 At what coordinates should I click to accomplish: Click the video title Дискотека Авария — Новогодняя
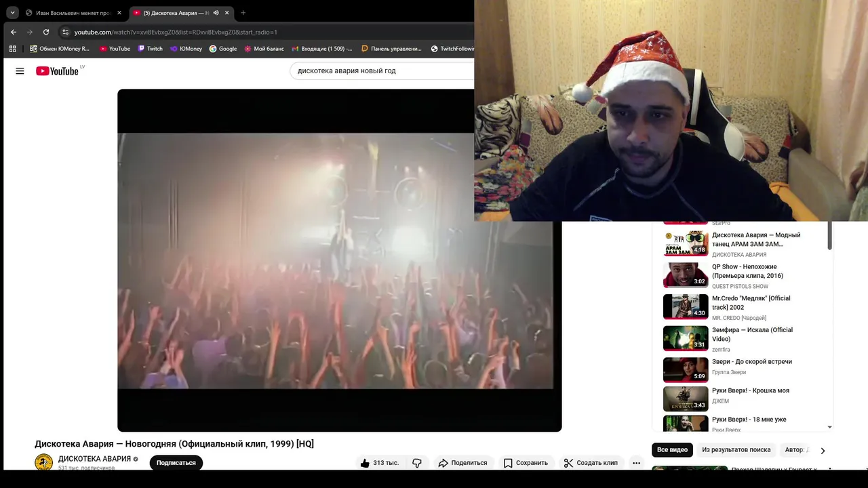tap(174, 444)
